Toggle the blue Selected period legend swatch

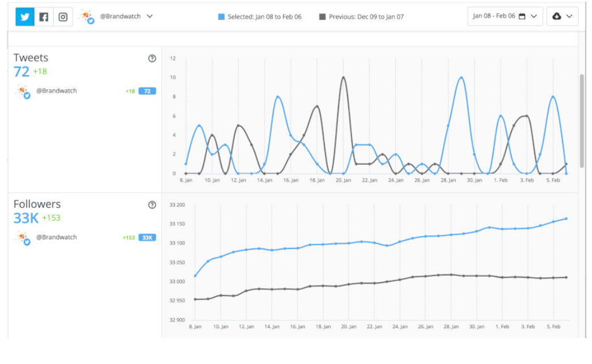click(x=220, y=16)
